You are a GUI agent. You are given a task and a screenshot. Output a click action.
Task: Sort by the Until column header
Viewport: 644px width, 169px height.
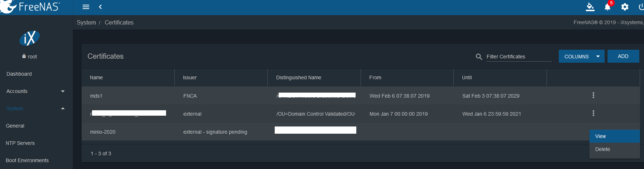click(x=467, y=77)
